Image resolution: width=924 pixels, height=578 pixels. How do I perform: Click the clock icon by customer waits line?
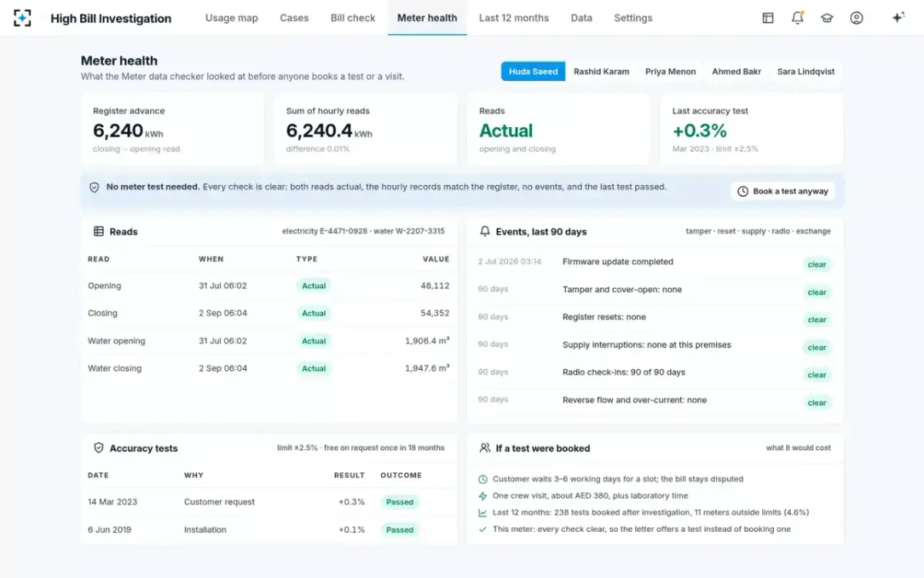coord(483,479)
